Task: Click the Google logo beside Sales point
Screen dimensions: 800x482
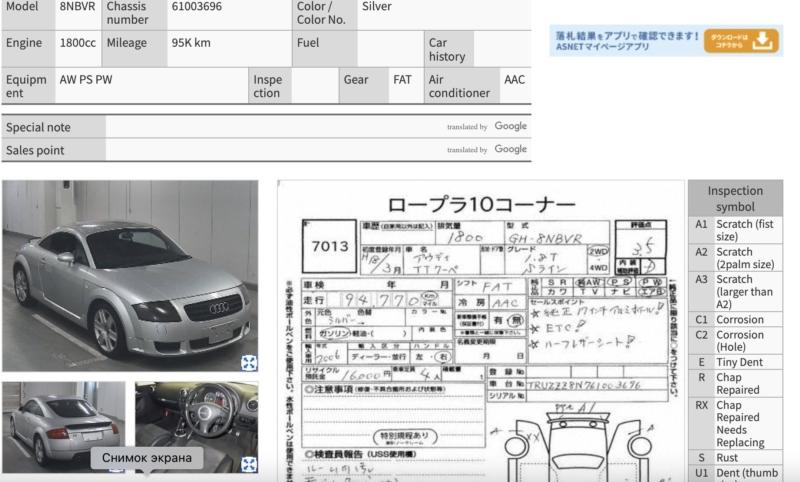Action: [x=510, y=150]
